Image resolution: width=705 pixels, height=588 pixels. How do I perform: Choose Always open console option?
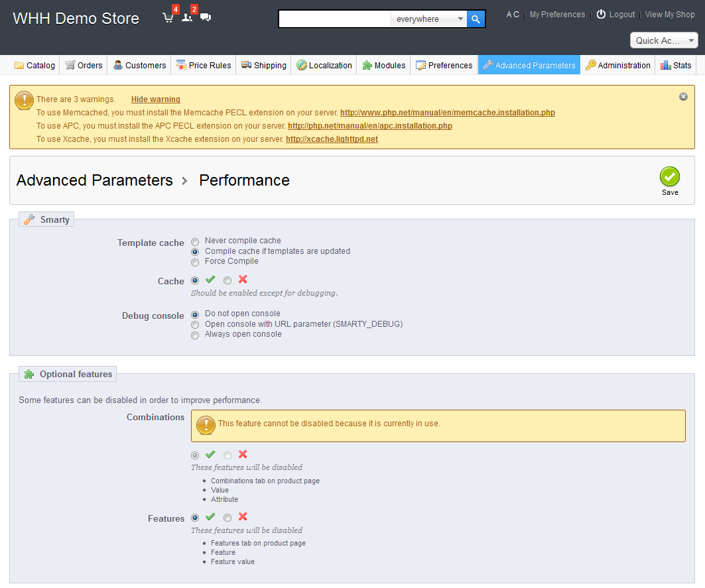coord(195,335)
